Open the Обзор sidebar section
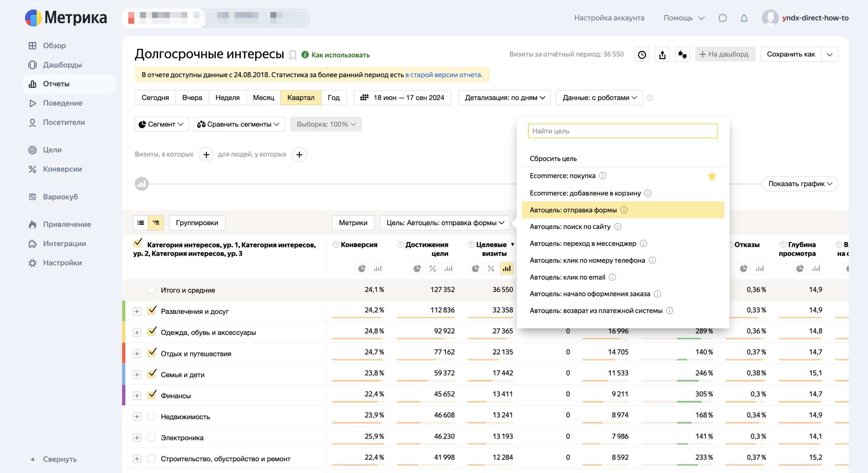The image size is (868, 473). point(47,45)
